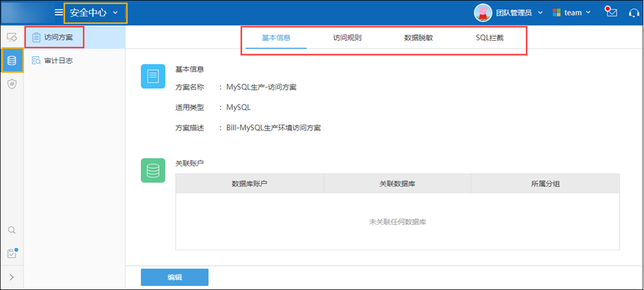Click the colorful team logo icon
This screenshot has width=644, height=290.
[557, 13]
